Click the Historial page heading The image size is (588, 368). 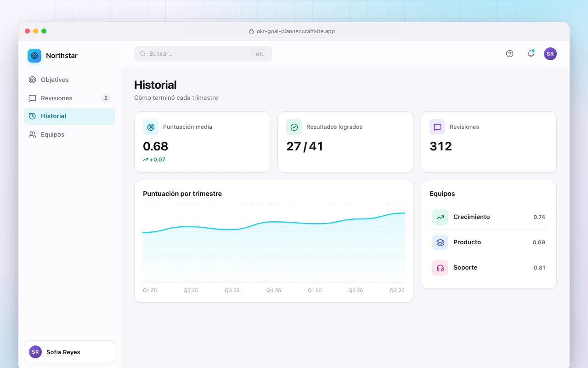click(155, 85)
